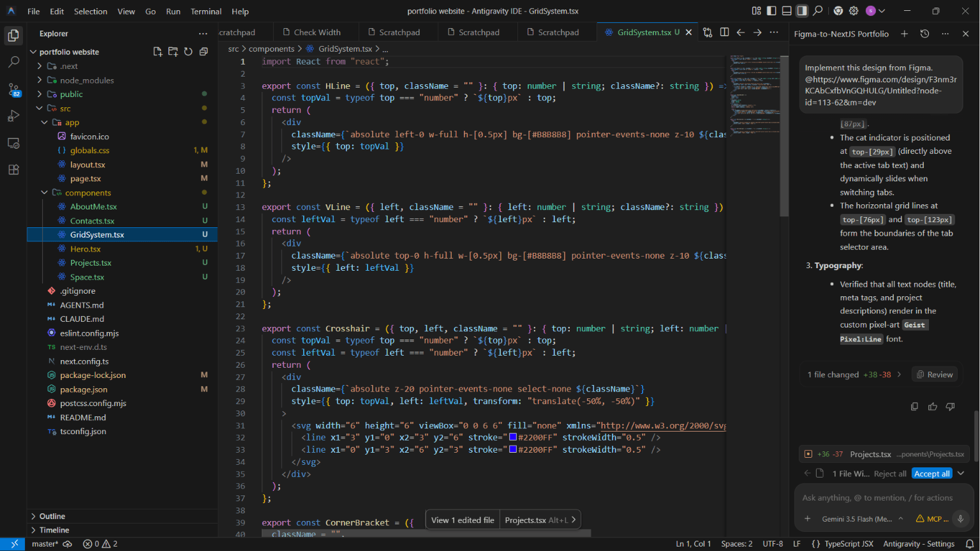Split the editor to the right
This screenshot has height=551, width=980.
724,32
